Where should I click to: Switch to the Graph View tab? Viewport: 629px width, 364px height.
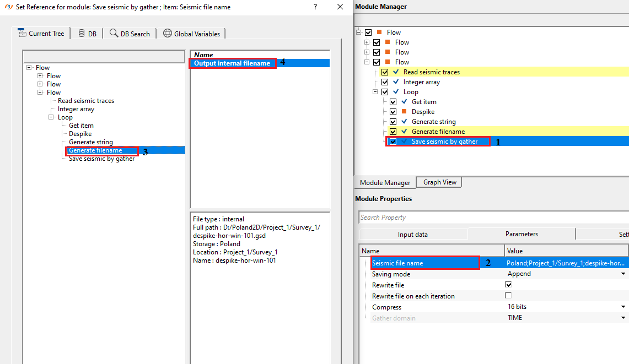439,182
